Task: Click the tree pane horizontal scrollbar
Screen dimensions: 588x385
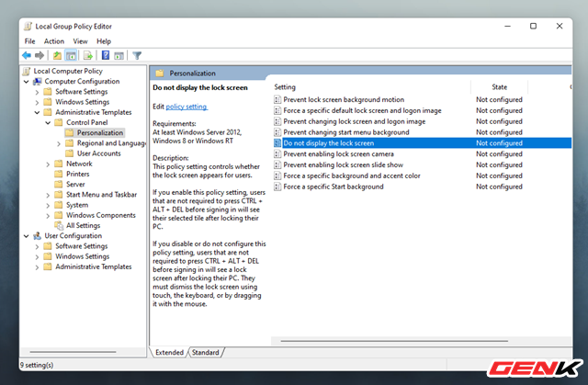Action: pyautogui.click(x=73, y=352)
